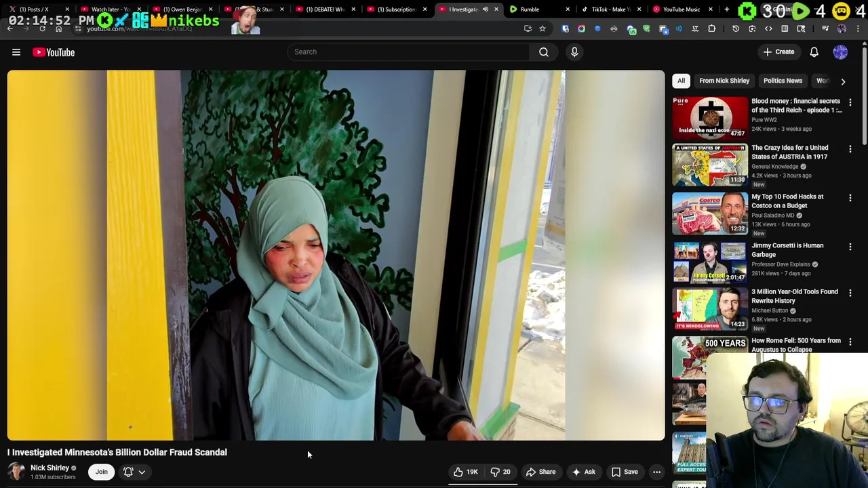The width and height of the screenshot is (868, 488).
Task: Click the video title text
Action: point(117,452)
